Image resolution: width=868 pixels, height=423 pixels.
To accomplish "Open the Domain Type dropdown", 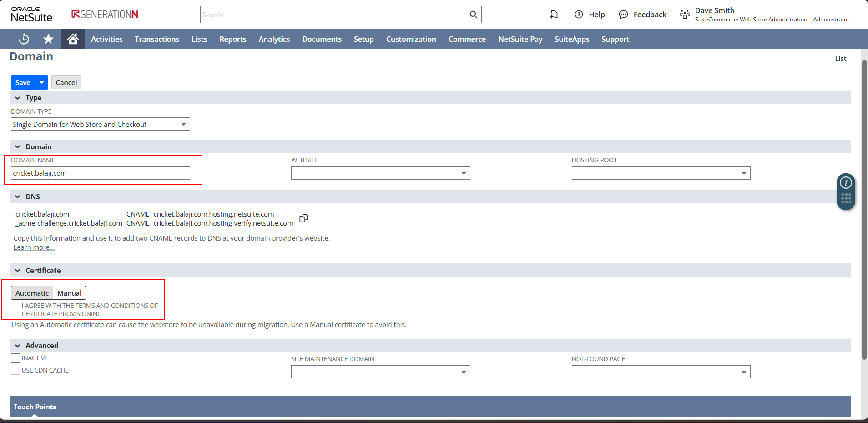I will click(100, 124).
